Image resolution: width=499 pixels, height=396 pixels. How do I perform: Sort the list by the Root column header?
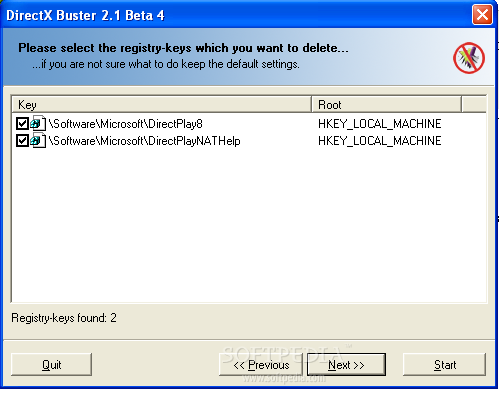pos(387,104)
